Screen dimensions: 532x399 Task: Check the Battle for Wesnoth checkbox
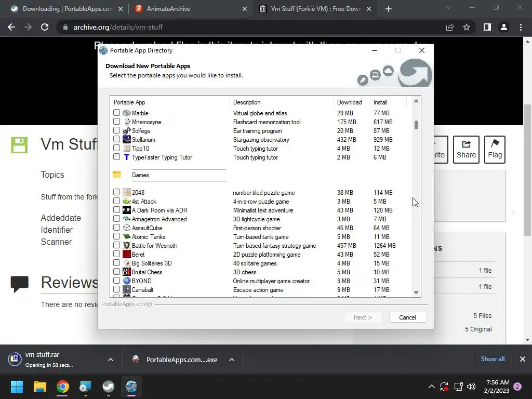pos(117,245)
